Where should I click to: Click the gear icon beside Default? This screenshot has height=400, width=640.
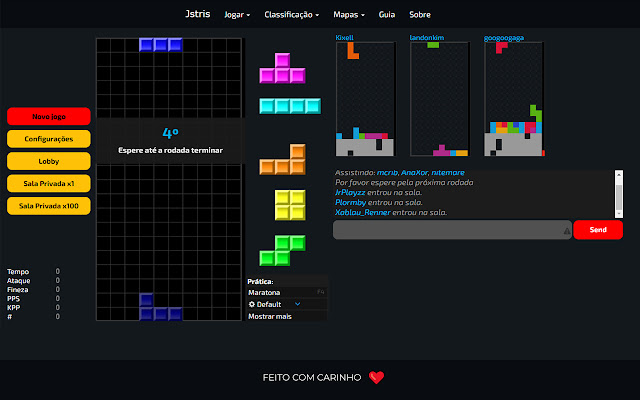pyautogui.click(x=252, y=304)
